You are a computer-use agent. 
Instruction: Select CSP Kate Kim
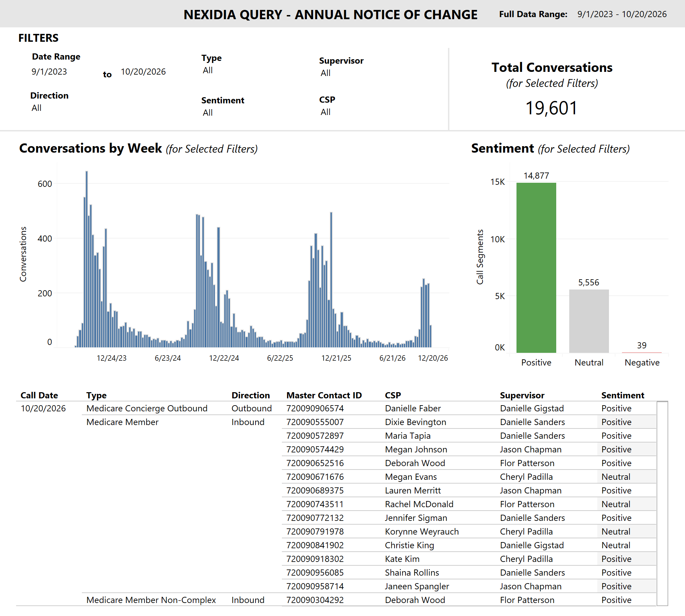click(x=402, y=559)
